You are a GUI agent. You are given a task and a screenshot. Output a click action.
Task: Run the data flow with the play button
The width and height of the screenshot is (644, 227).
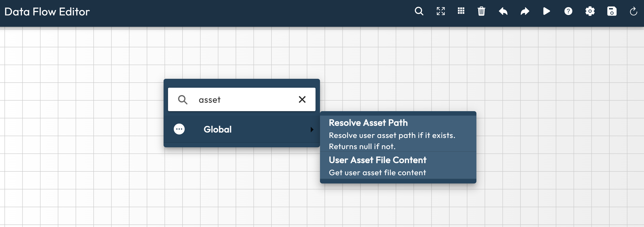[x=547, y=11]
